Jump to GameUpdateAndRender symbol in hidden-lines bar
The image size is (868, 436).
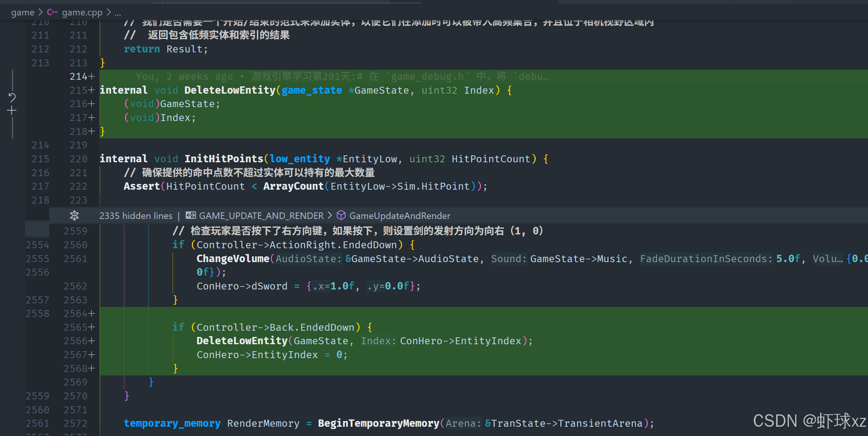(x=399, y=216)
